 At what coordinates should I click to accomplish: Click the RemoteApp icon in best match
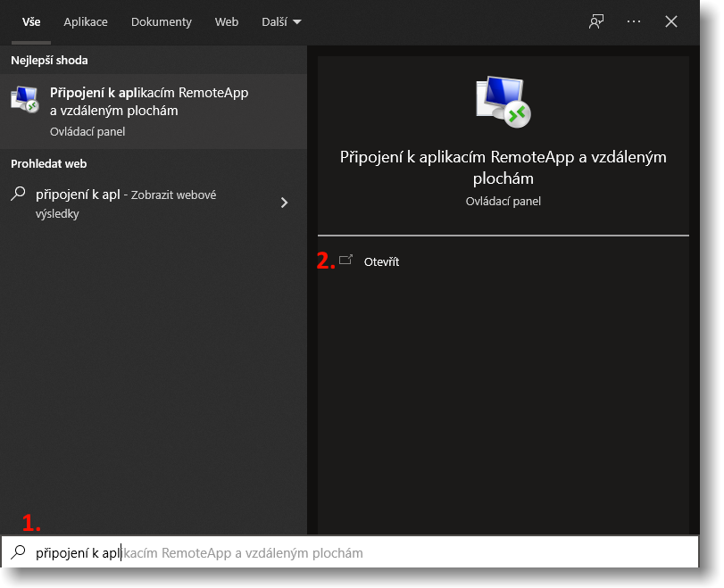click(x=24, y=99)
